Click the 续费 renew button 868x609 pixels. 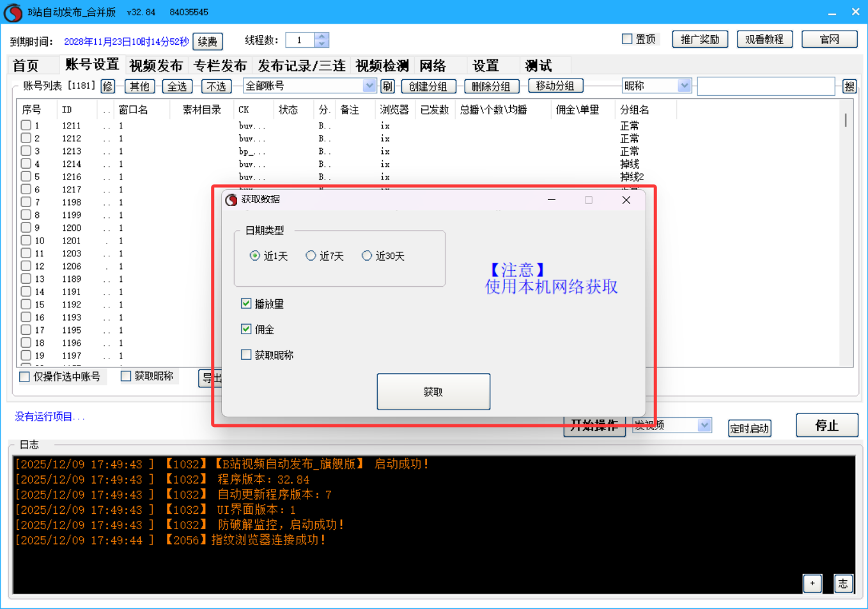pos(207,42)
